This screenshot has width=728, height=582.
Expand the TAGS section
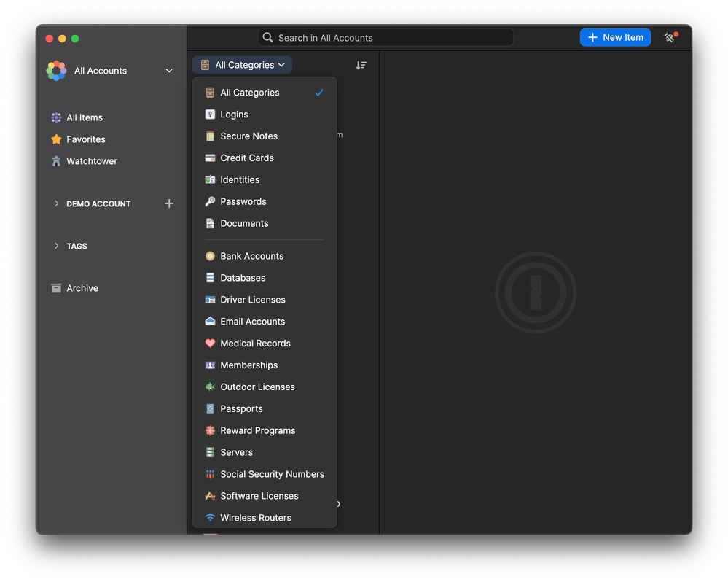tap(57, 246)
